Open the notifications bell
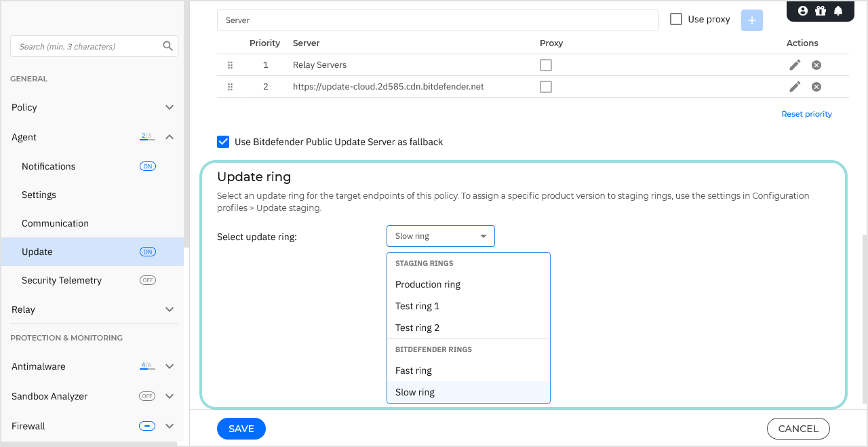This screenshot has height=447, width=868. (838, 11)
